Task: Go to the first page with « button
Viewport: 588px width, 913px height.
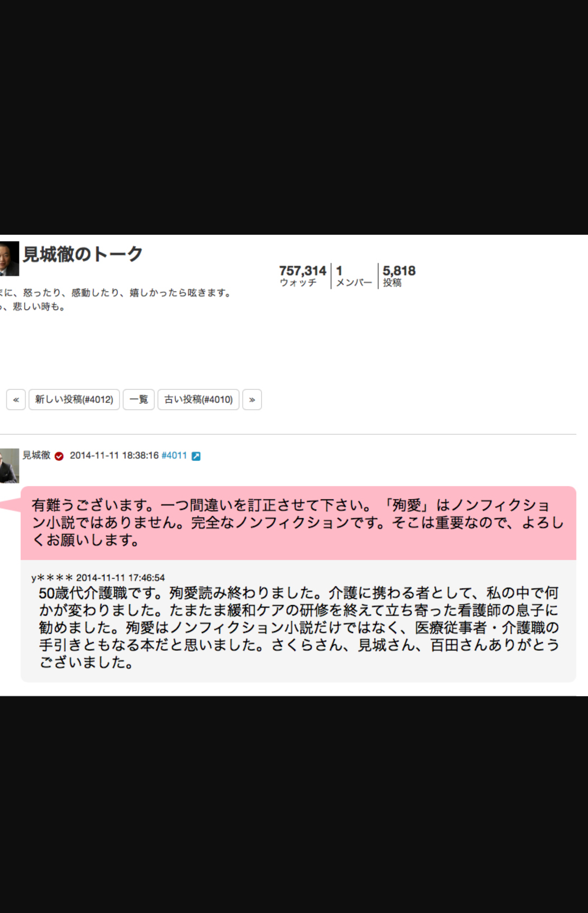Action: point(16,399)
